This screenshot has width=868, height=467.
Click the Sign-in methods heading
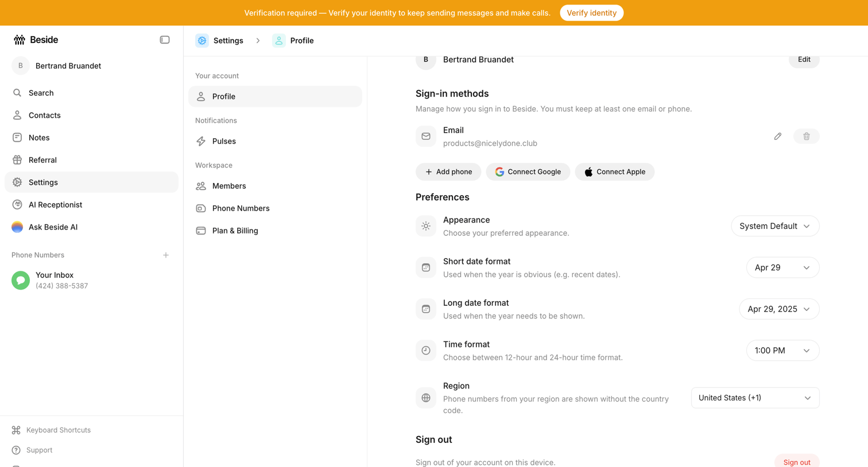coord(452,94)
